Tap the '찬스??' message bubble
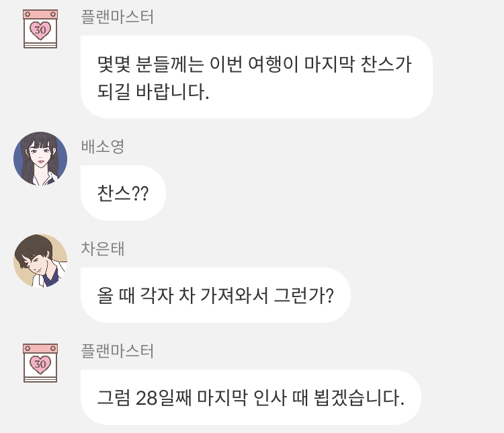504x433 pixels. coord(123,193)
